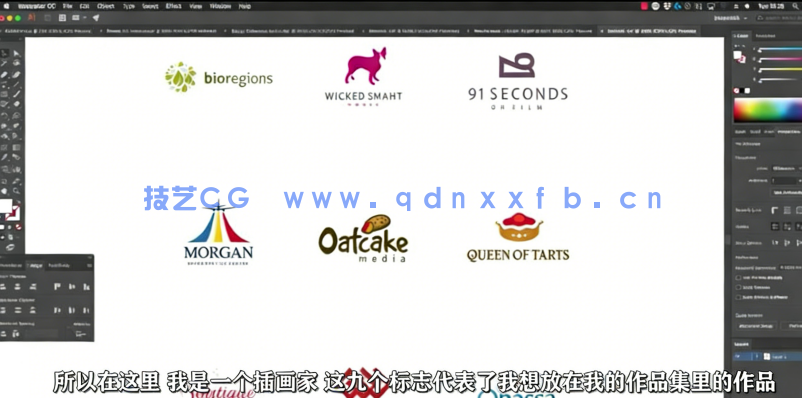Open the Object menu
The width and height of the screenshot is (802, 398).
105,6
